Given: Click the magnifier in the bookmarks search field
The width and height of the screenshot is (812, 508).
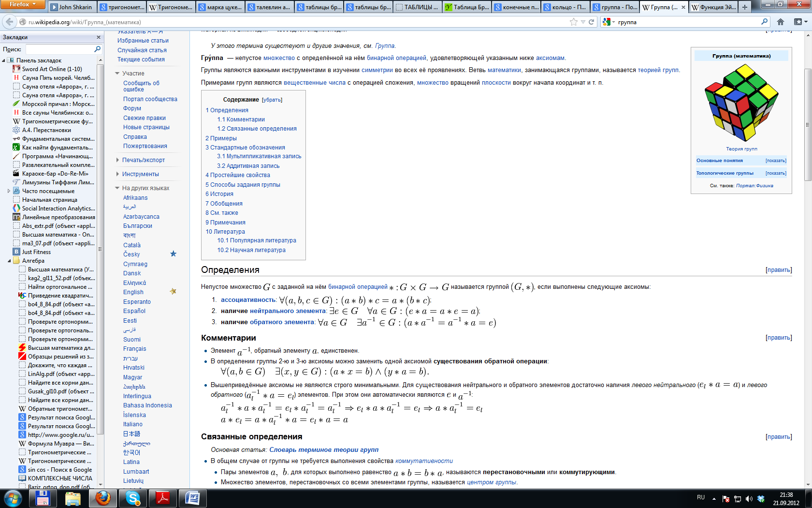Looking at the screenshot, I should point(97,49).
